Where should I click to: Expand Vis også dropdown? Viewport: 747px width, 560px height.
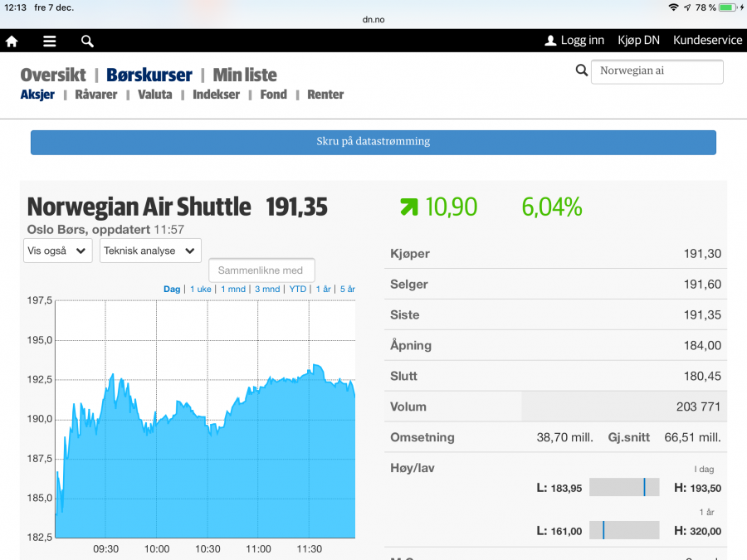click(57, 251)
